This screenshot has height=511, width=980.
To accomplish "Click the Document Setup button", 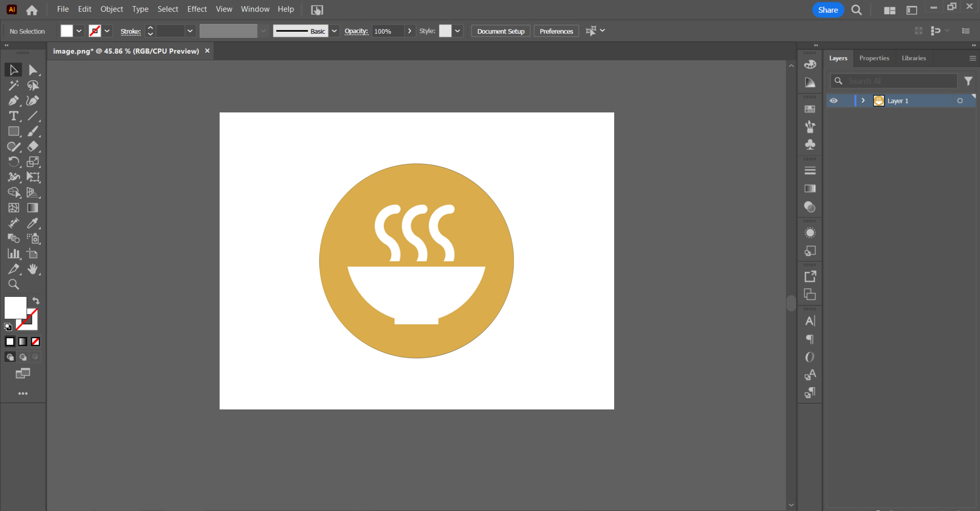I will click(502, 31).
